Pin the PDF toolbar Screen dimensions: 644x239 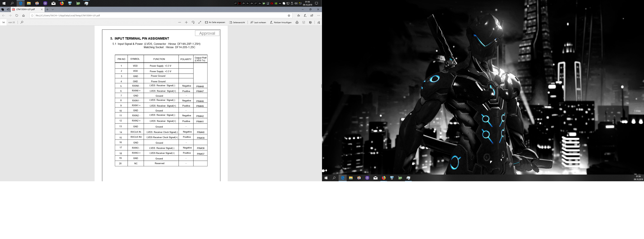318,22
